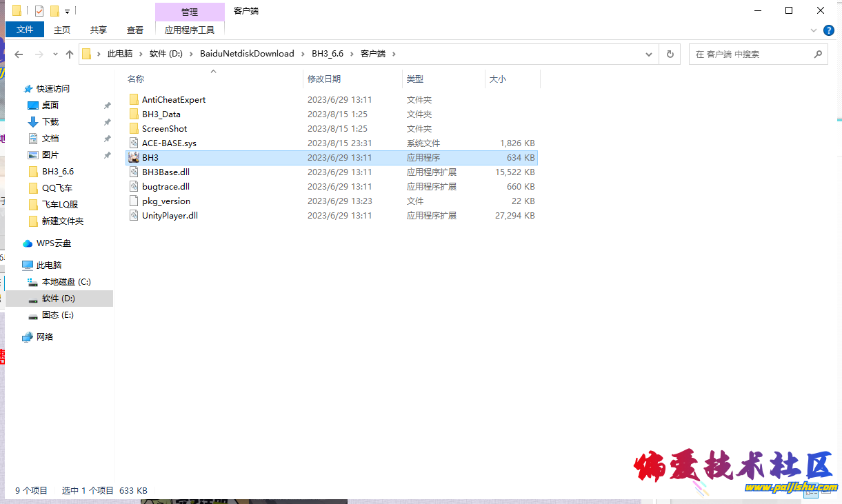Open QQ飞车 folder in navigation pane

[x=57, y=188]
